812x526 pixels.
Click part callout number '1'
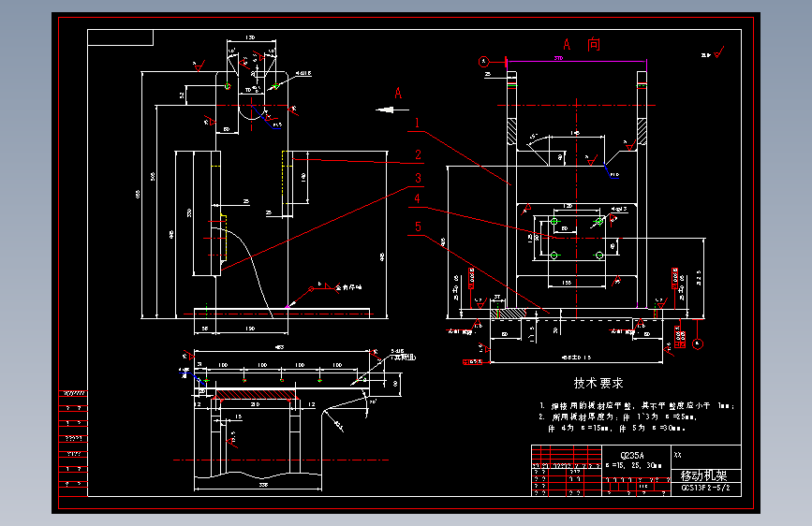point(417,124)
